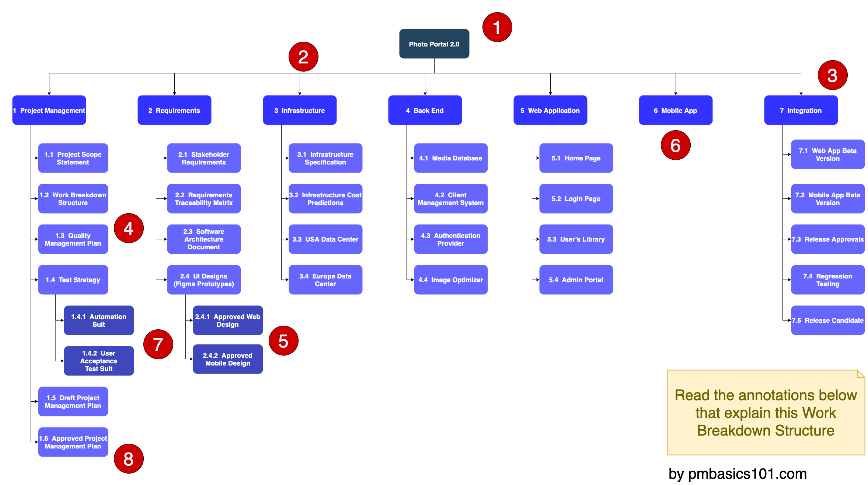Image resolution: width=868 pixels, height=485 pixels.
Task: Select the Web Application branch node
Action: (551, 109)
